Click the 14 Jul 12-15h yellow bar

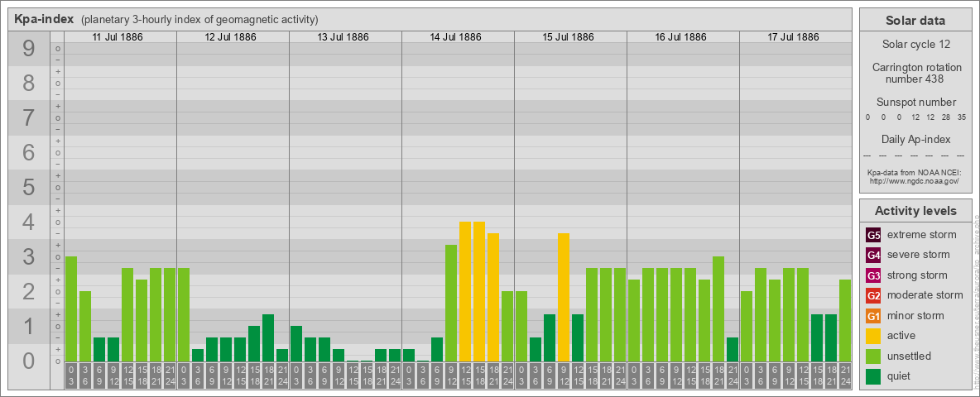(465, 291)
